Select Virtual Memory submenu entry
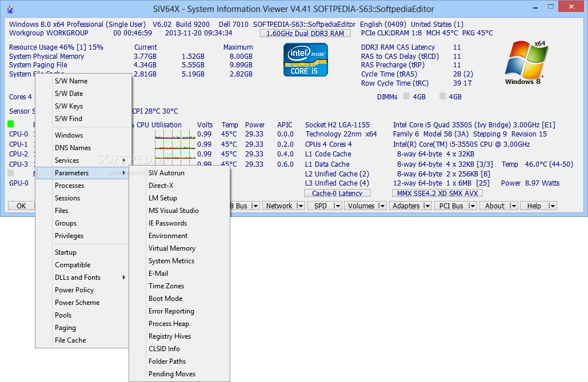 179,248
